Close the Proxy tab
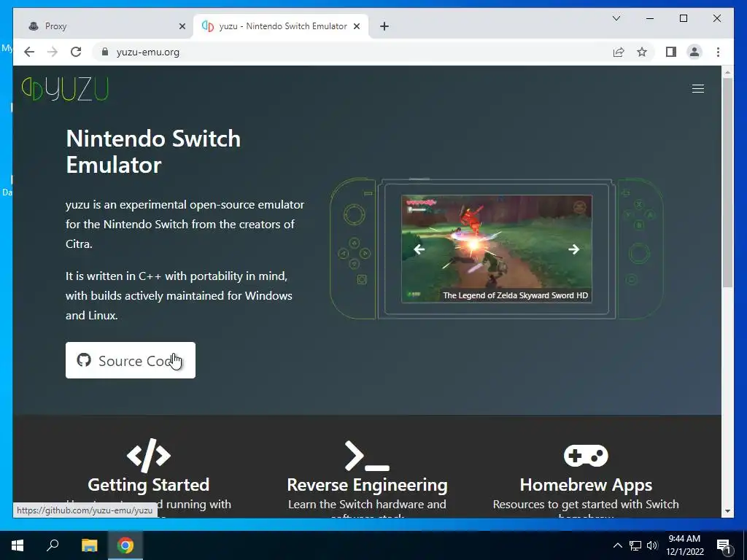This screenshot has height=560, width=747. tap(182, 26)
